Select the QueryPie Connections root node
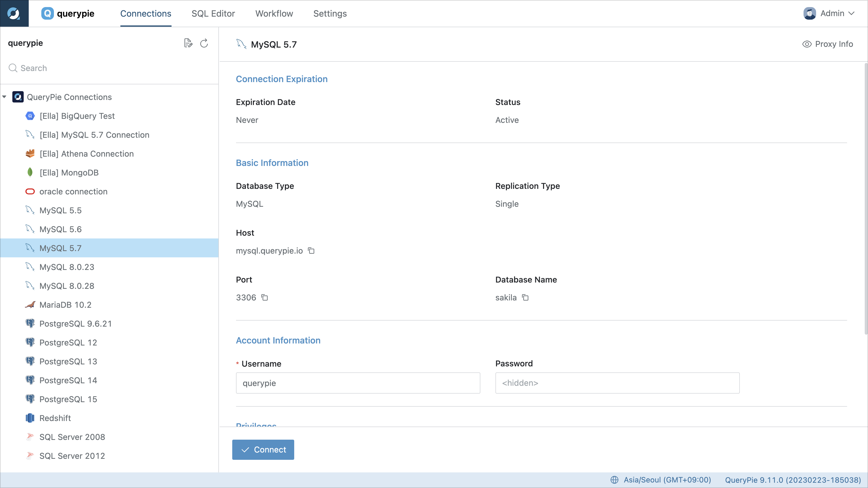 [x=69, y=97]
